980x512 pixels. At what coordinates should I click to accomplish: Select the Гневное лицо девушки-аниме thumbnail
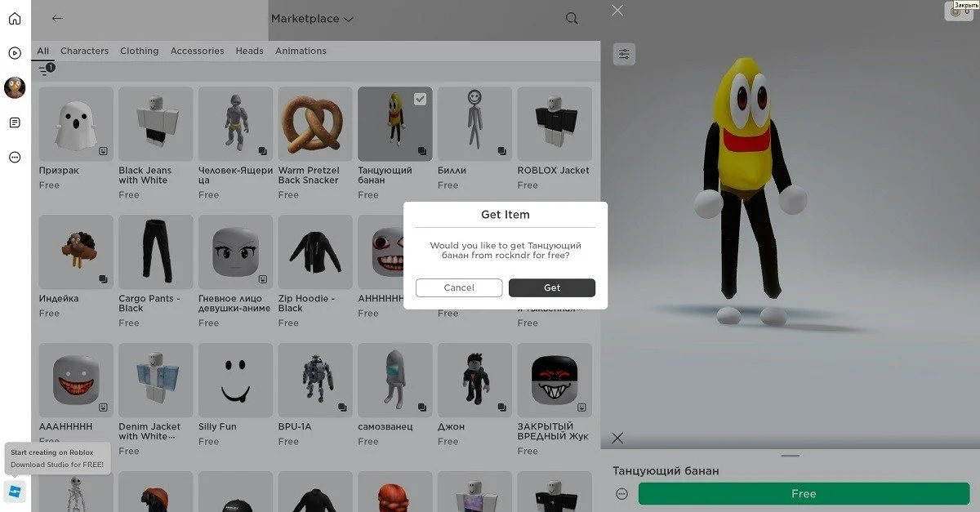point(235,252)
